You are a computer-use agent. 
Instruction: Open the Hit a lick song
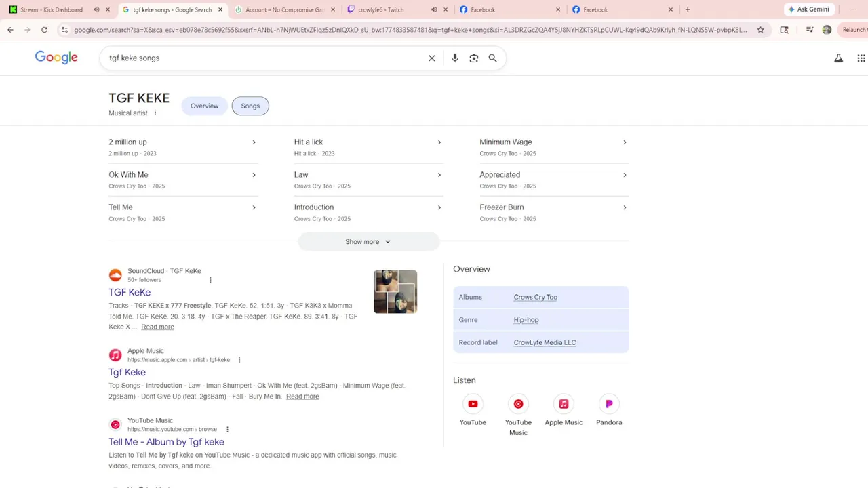pos(368,147)
